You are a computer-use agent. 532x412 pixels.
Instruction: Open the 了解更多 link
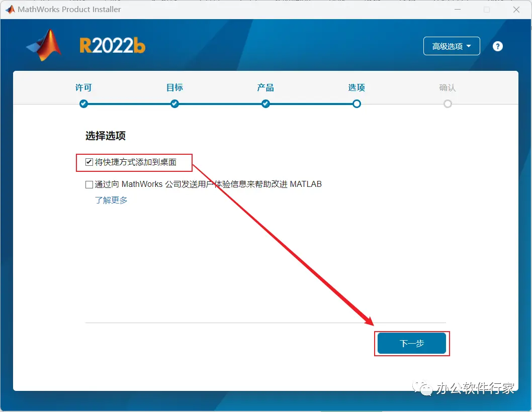pos(111,200)
